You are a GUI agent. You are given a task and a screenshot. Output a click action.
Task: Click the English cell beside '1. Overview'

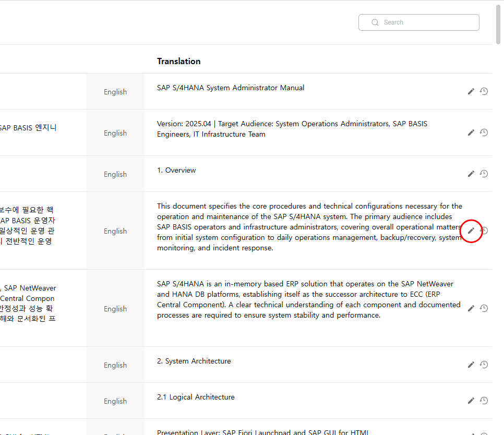click(115, 174)
